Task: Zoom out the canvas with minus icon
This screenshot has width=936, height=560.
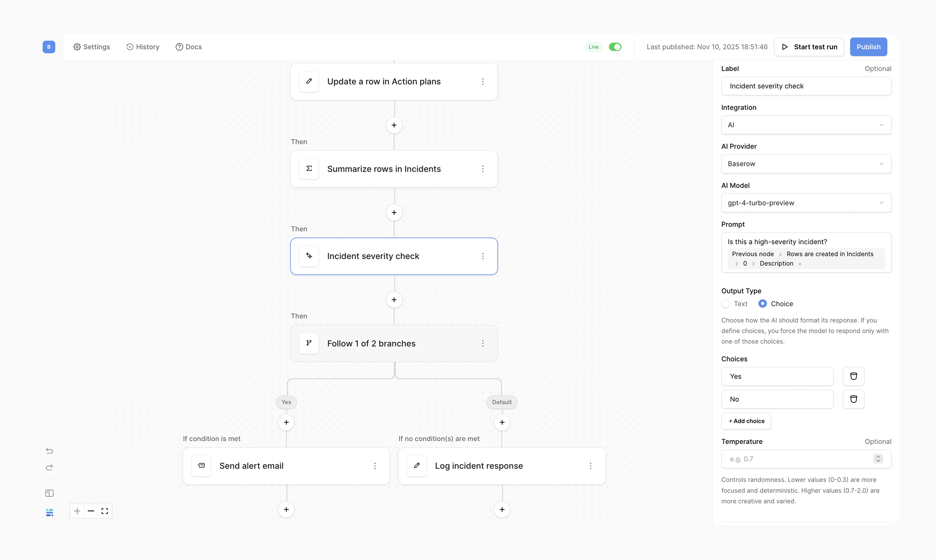Action: point(91,511)
